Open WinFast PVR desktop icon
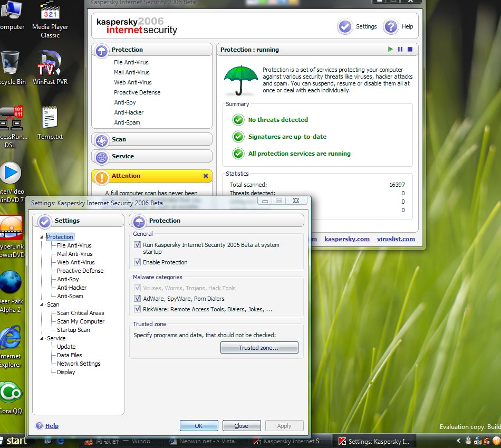This screenshot has height=448, width=501. 50,68
